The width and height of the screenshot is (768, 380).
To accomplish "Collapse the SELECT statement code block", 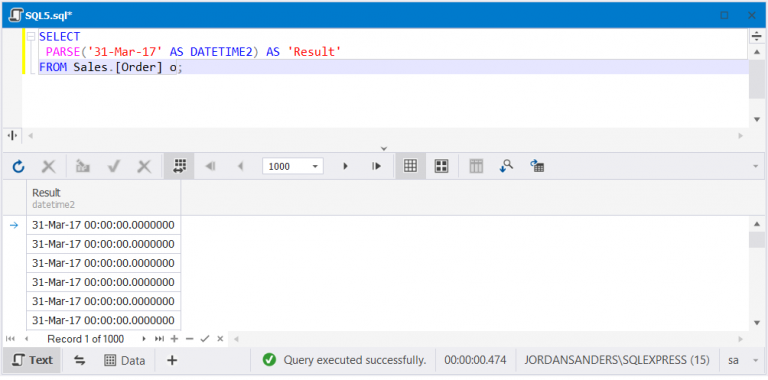I will point(30,36).
